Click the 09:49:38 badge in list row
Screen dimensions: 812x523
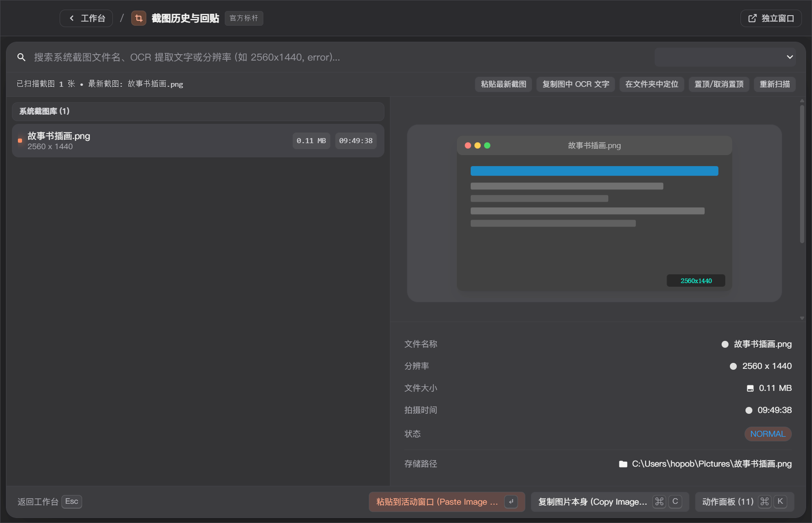tap(356, 141)
